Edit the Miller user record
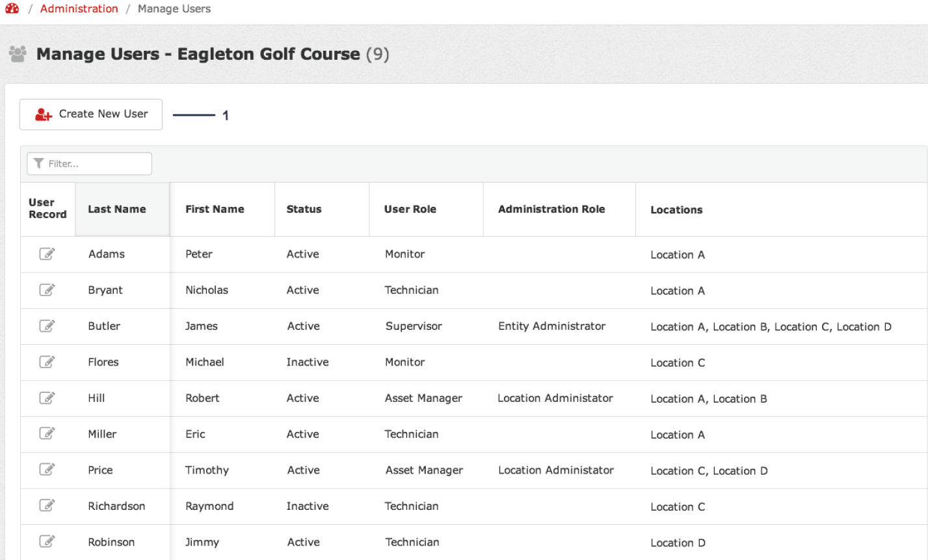The width and height of the screenshot is (928, 560). tap(47, 433)
